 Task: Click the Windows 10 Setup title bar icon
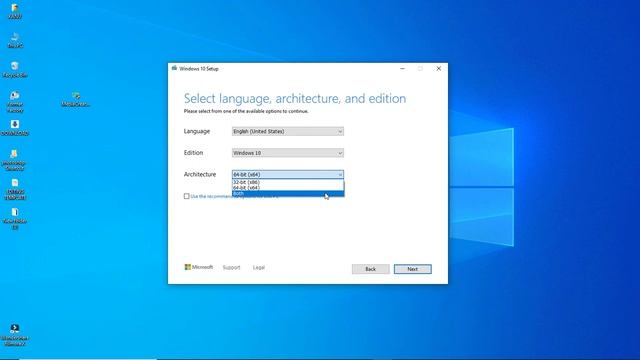tap(174, 68)
